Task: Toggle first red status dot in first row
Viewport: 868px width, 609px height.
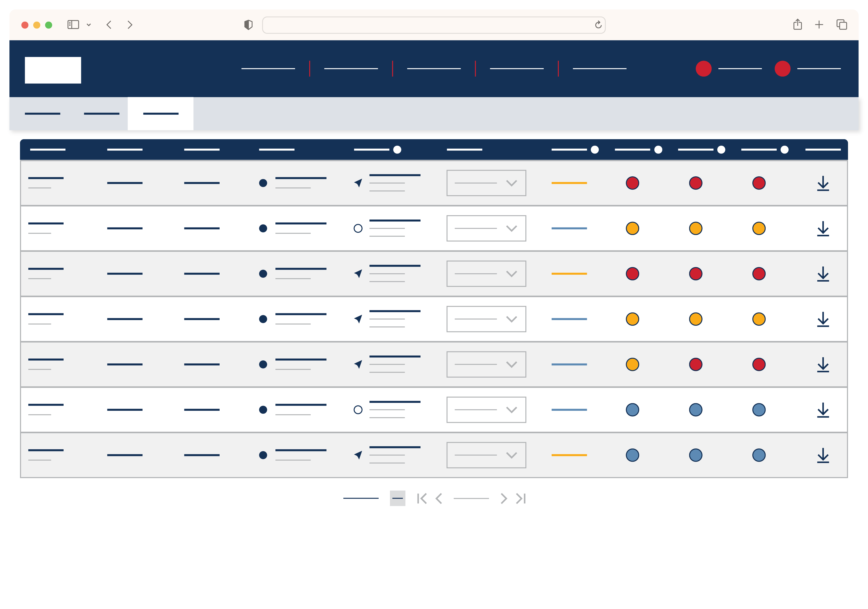Action: click(633, 183)
